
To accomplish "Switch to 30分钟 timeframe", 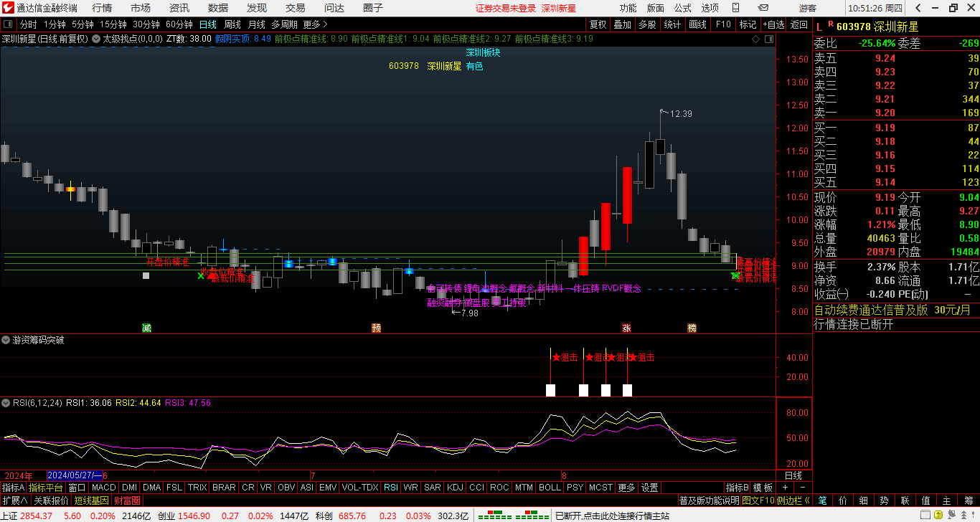I will pyautogui.click(x=146, y=24).
